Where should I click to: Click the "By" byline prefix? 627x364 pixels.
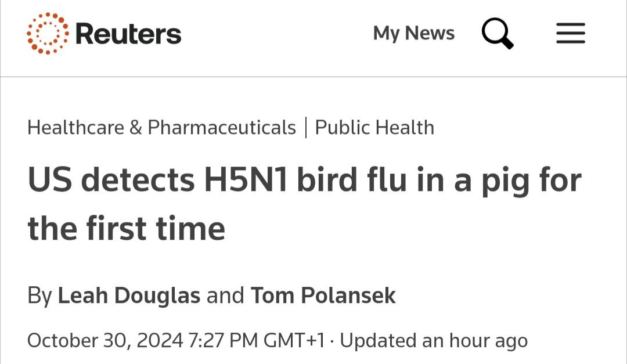click(40, 297)
